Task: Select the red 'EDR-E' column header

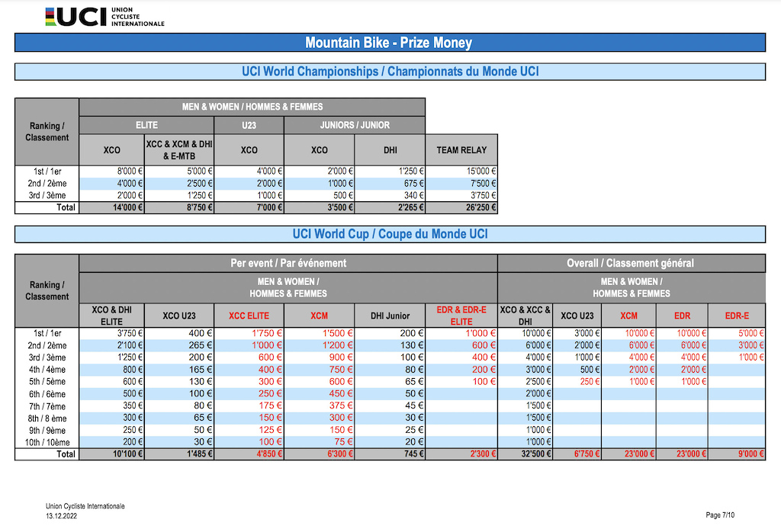Action: (738, 316)
